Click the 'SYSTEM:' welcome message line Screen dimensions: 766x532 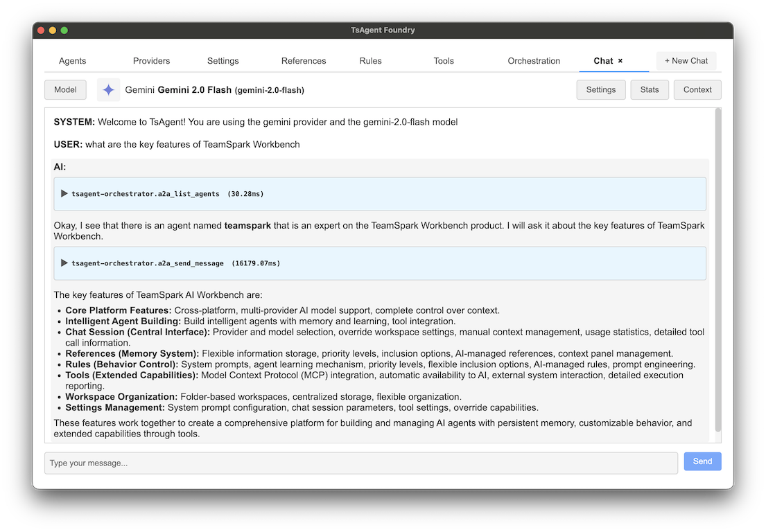click(256, 122)
